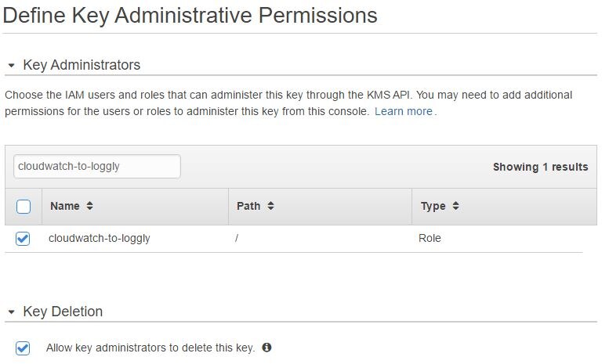Collapse the Key Administrators section arrow
The image size is (609, 364).
(11, 66)
